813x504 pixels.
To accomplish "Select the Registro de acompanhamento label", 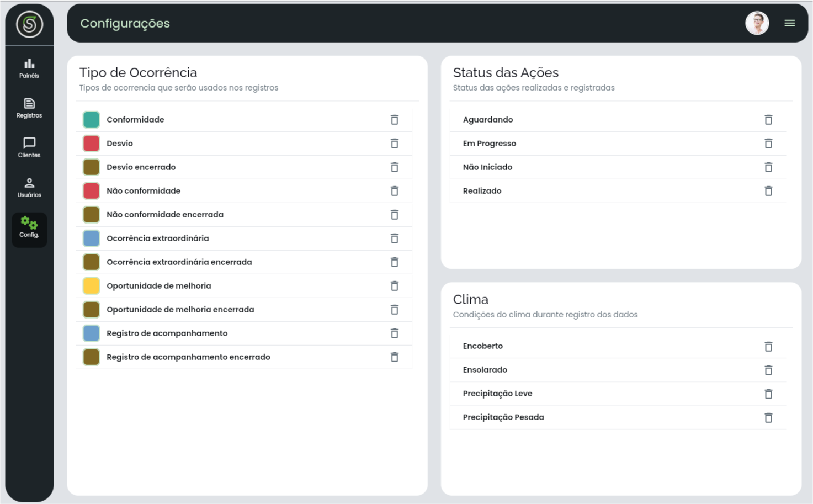I will (x=167, y=333).
